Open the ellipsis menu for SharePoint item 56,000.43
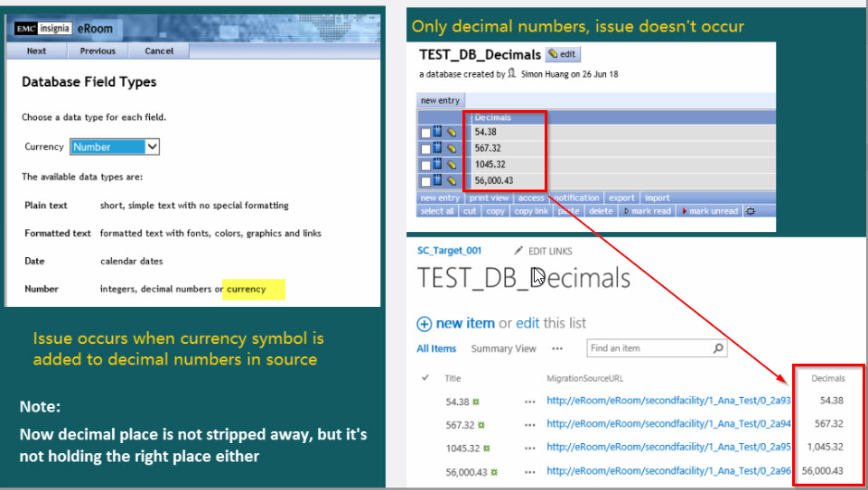The width and height of the screenshot is (868, 490). pos(530,472)
